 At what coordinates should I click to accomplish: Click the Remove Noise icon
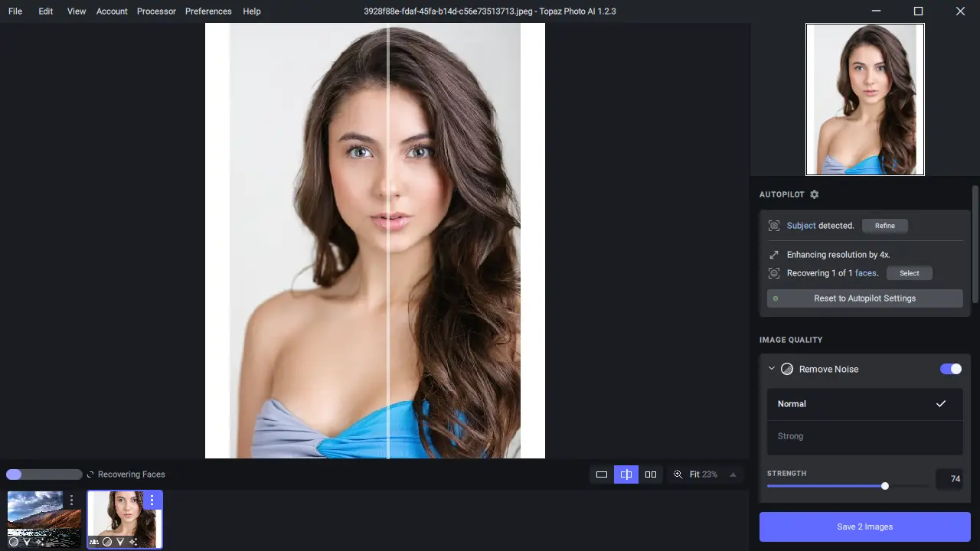pos(787,369)
